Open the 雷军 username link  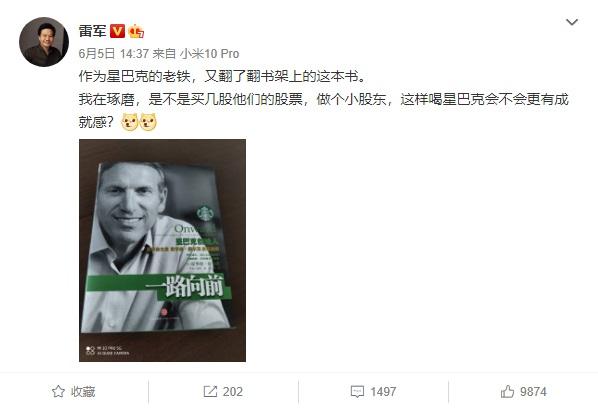click(92, 31)
